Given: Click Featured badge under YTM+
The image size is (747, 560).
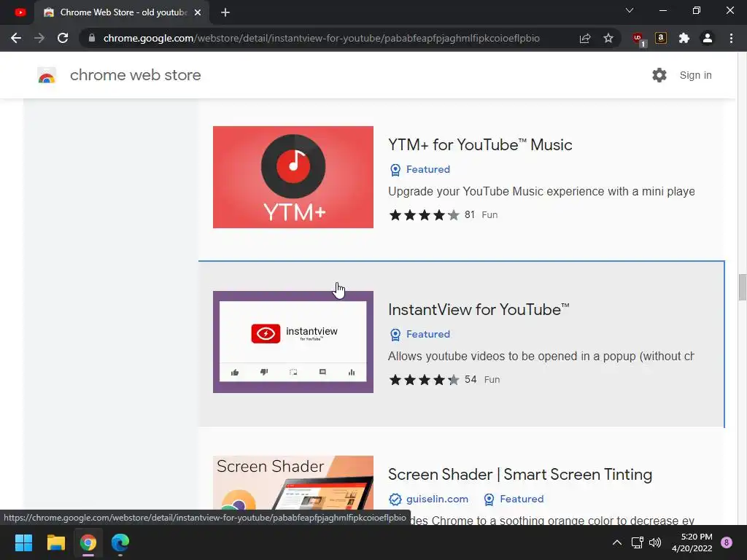Looking at the screenshot, I should tap(420, 169).
